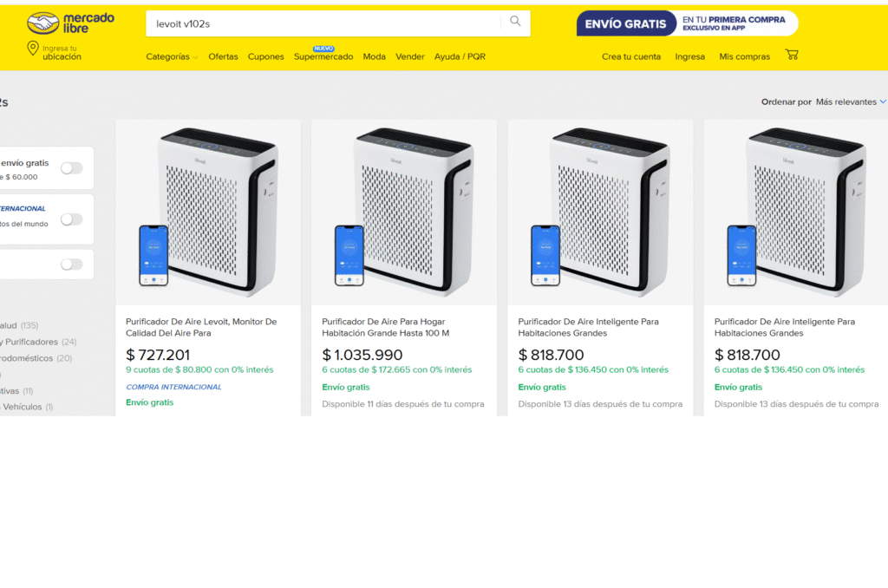Expand the Categorías dropdown menu

171,57
